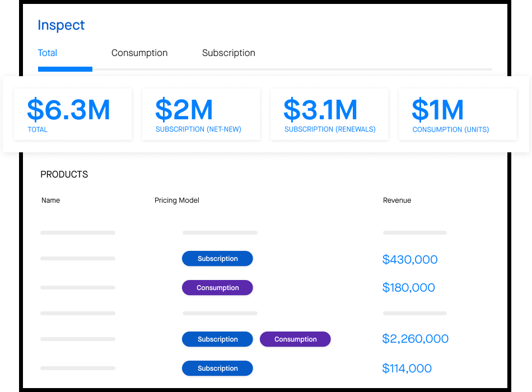
Task: Click the Subscription badge in the $2,260,000 row
Action: point(217,339)
